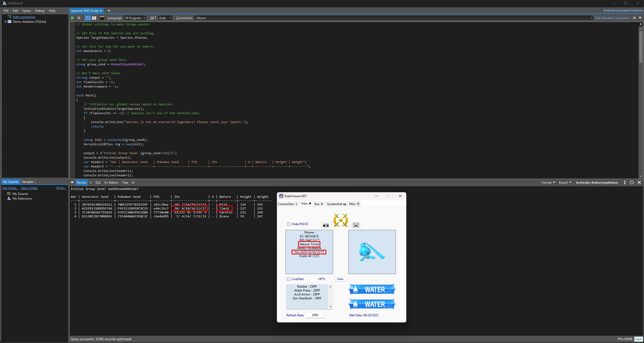Open the Query menu
Screen dimensions: 644x343
[26, 11]
